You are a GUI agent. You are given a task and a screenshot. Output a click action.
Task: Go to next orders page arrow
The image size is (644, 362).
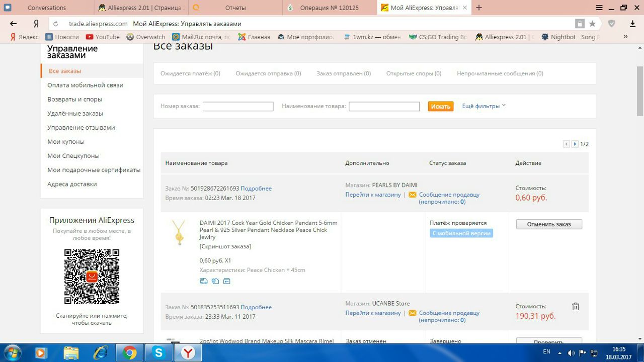tap(575, 144)
